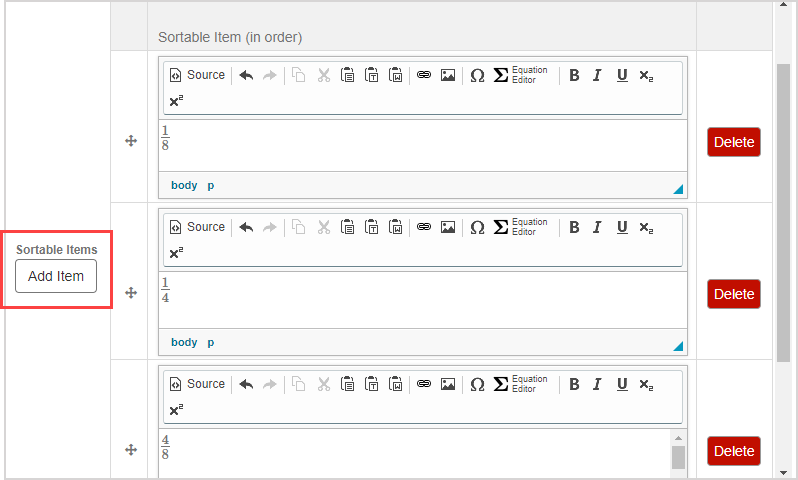The width and height of the screenshot is (798, 480).
Task: Grab the move handle for 1/8 item
Action: (x=130, y=142)
